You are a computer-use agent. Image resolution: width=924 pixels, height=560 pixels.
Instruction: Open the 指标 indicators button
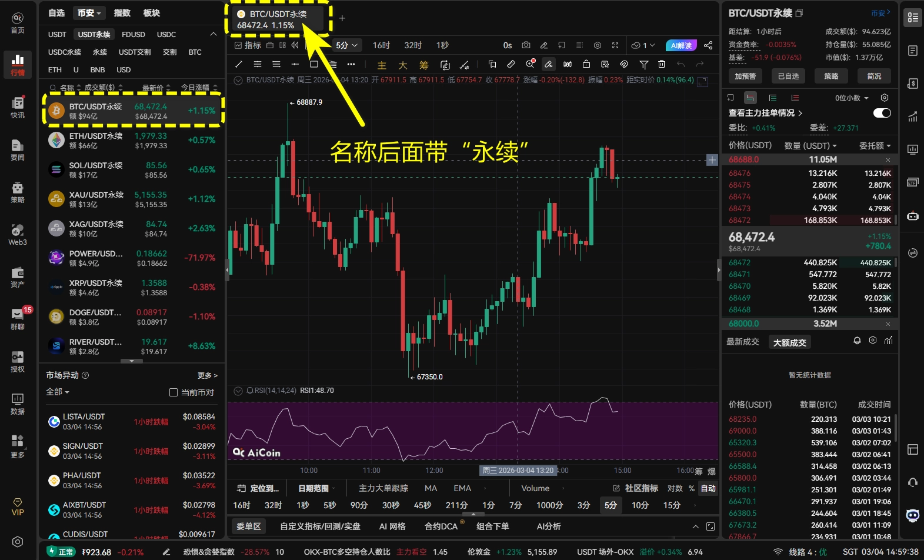pos(248,45)
